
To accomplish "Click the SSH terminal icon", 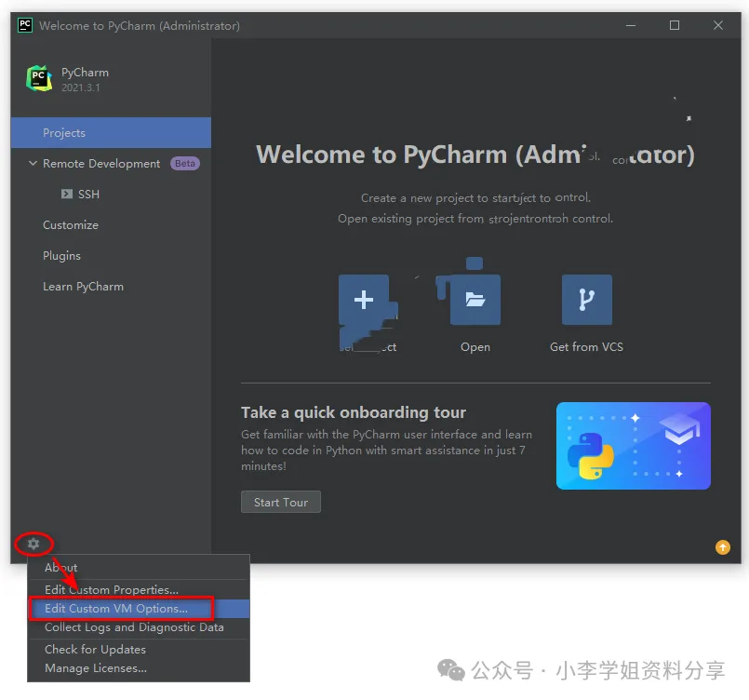I will (67, 194).
